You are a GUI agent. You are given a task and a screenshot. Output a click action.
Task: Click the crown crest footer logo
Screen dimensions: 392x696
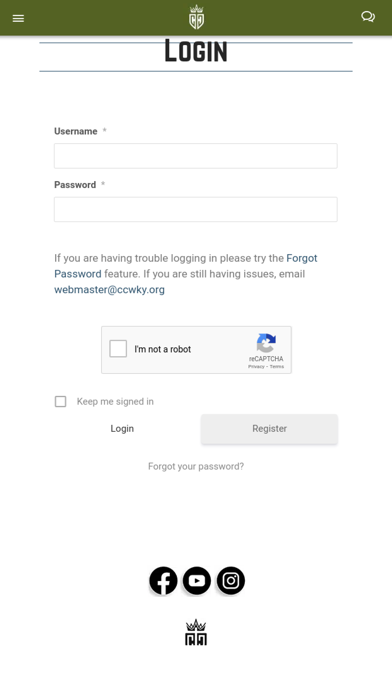[196, 632]
